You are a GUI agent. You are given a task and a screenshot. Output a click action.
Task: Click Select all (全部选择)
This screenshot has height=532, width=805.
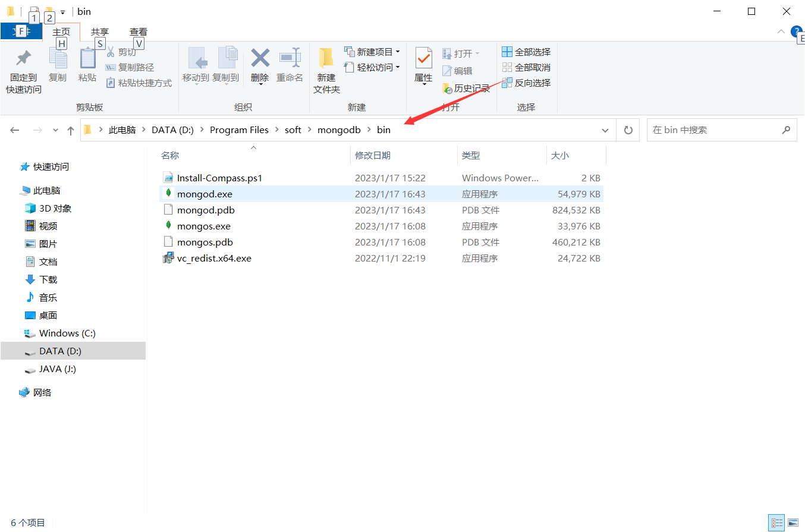(x=526, y=52)
